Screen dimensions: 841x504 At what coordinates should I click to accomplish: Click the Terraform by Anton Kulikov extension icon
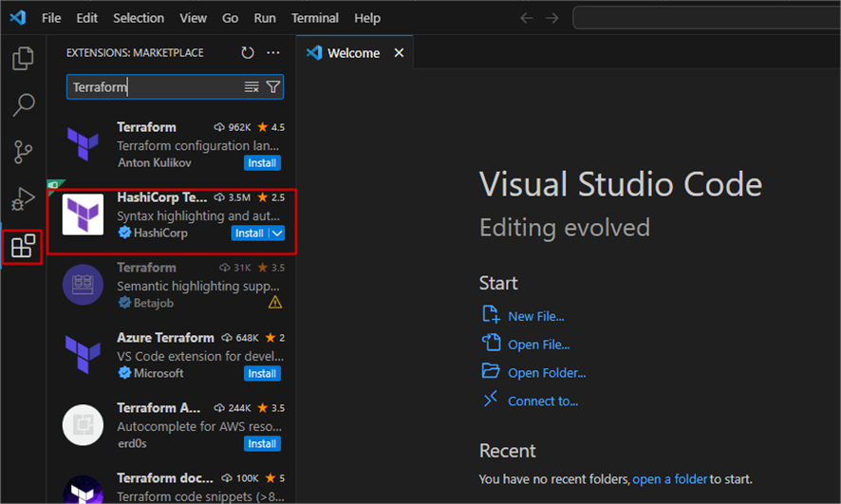point(83,144)
